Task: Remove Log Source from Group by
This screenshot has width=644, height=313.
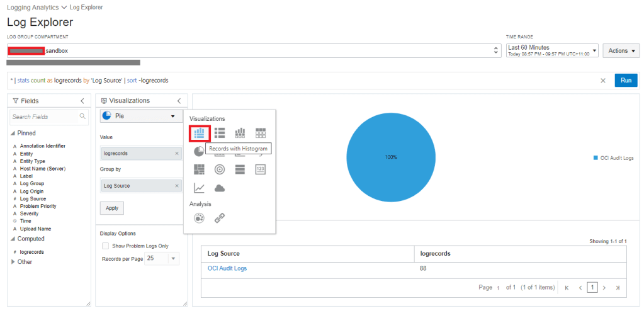Action: (x=176, y=186)
